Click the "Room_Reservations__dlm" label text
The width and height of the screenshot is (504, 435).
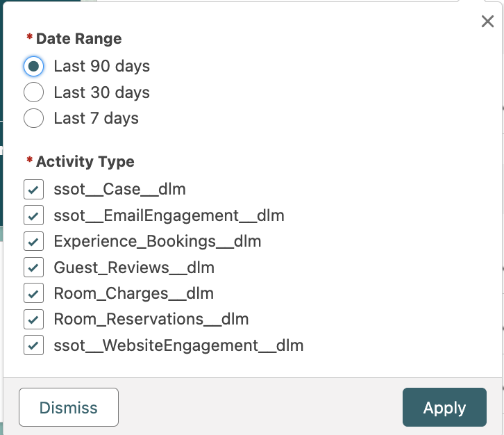151,320
